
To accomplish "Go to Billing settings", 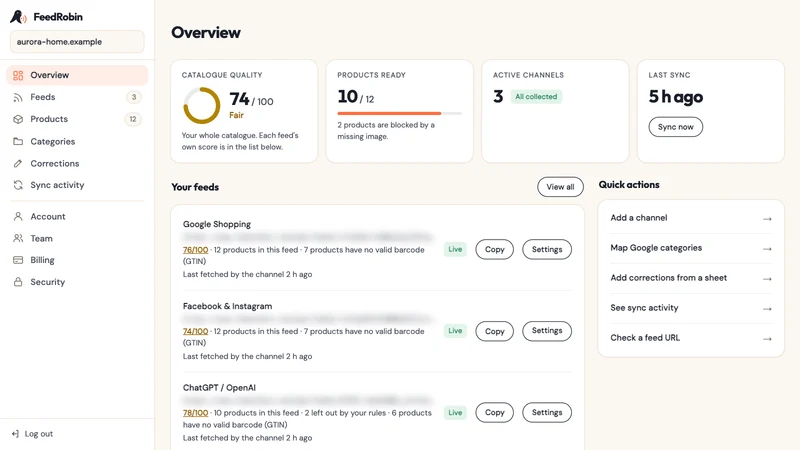I will pos(77,260).
